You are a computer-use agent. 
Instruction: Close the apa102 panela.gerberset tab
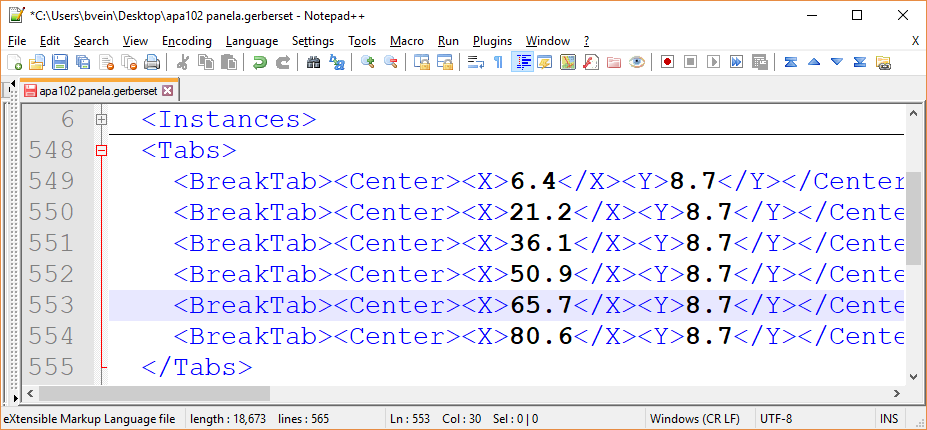[167, 90]
